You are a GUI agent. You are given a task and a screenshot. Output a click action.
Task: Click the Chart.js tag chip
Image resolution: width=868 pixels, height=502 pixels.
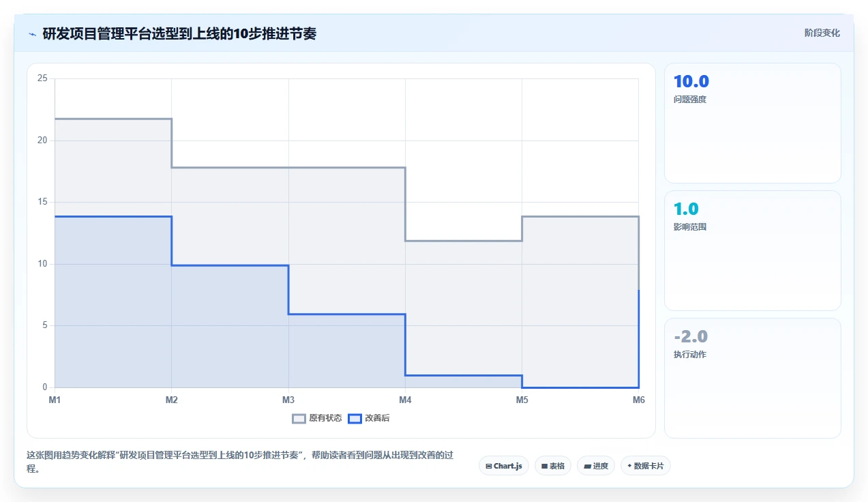coord(504,466)
